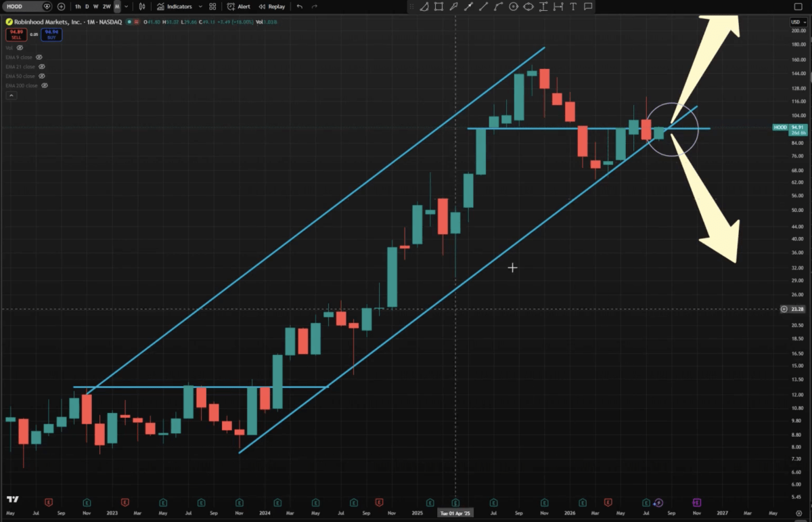This screenshot has height=522, width=812.
Task: Toggle EMA 200 close visibility
Action: tap(44, 86)
